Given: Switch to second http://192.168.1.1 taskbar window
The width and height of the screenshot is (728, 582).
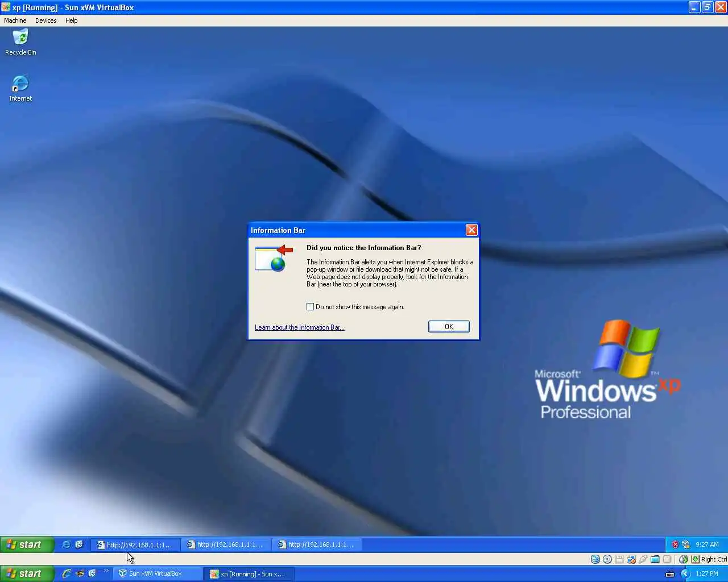Looking at the screenshot, I should pos(226,544).
